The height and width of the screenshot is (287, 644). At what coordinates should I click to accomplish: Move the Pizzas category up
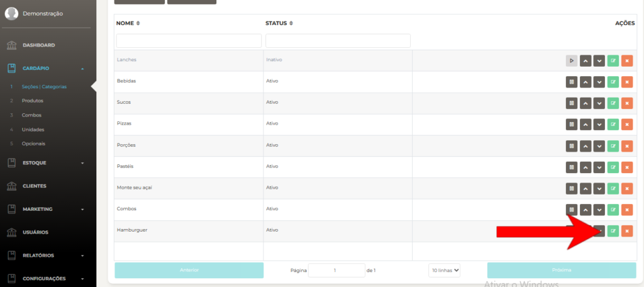click(x=586, y=124)
